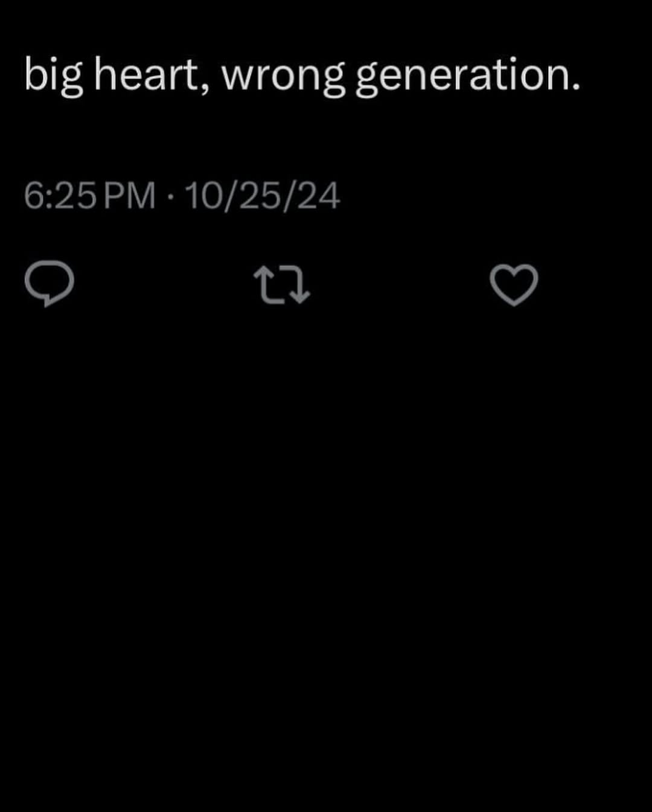Like the post with the heart icon

tap(513, 285)
